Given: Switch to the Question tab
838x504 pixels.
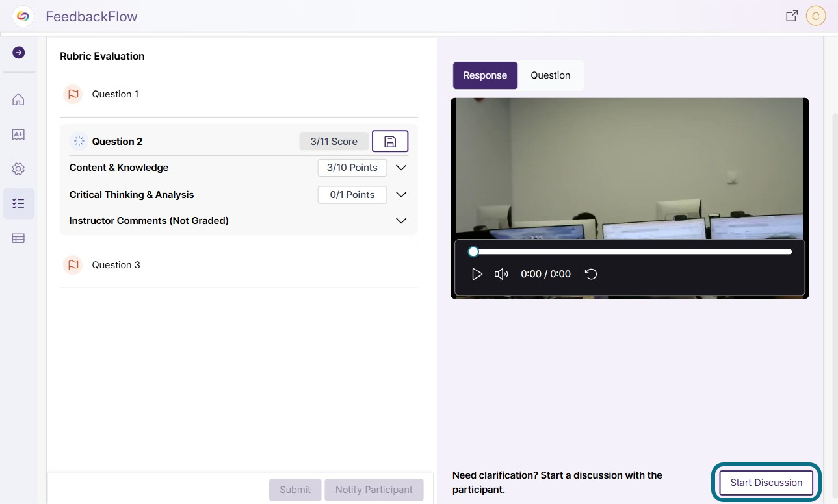Looking at the screenshot, I should pos(551,75).
